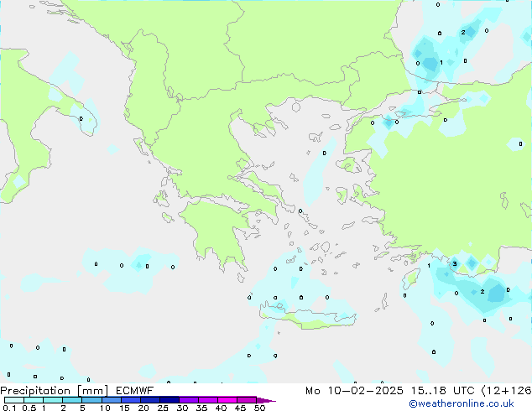Select the 35–40 mm legend swatch
The height and width of the screenshot is (411, 532).
tap(208, 400)
